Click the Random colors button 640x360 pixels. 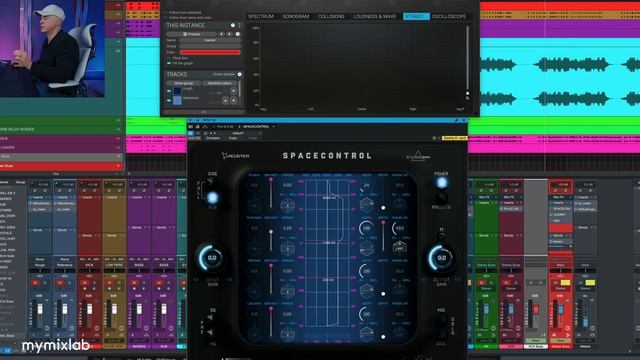click(220, 83)
